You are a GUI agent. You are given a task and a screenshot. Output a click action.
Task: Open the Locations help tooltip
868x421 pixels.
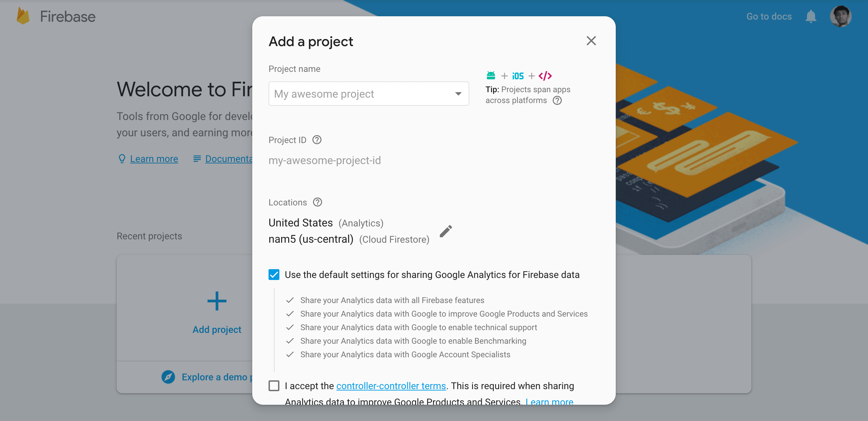(317, 202)
